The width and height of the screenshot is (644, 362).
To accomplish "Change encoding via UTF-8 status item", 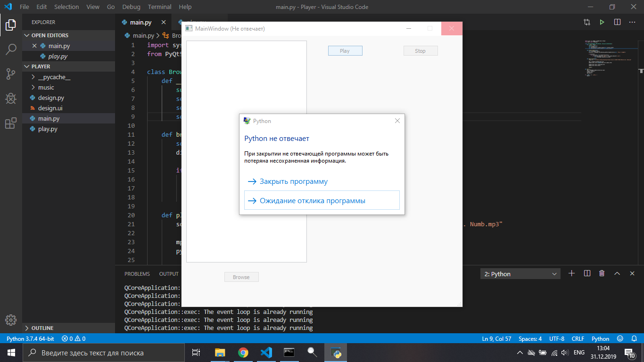I will pos(557,338).
